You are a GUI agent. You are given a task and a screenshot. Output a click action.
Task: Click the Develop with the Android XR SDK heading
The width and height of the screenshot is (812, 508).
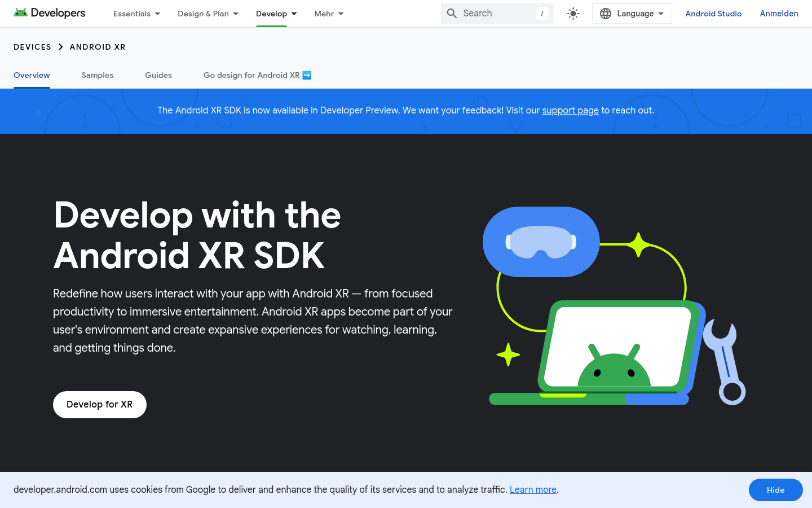(197, 235)
